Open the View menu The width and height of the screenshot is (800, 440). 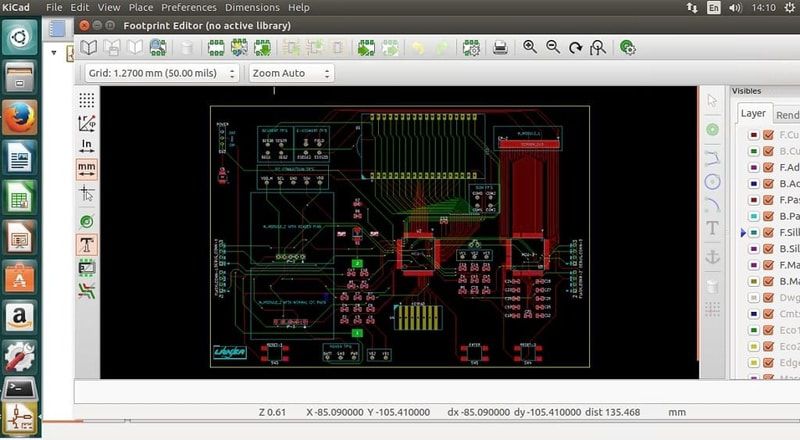(109, 8)
